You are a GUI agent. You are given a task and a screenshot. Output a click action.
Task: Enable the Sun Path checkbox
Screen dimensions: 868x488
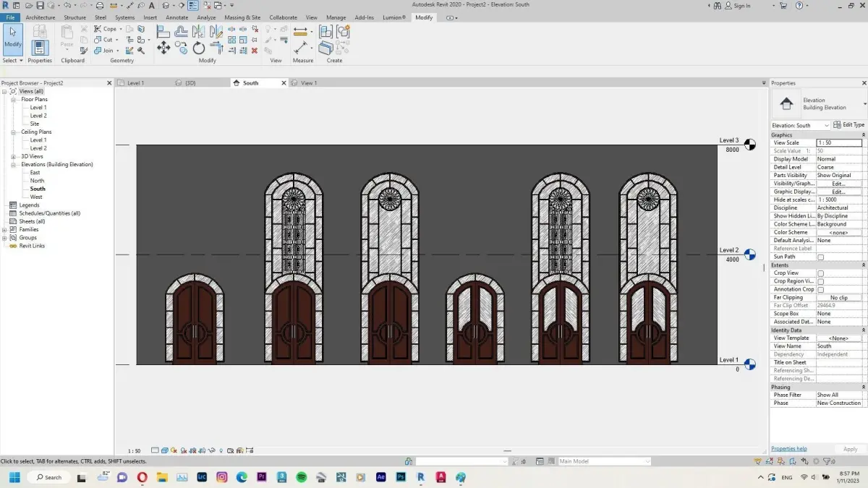[820, 257]
